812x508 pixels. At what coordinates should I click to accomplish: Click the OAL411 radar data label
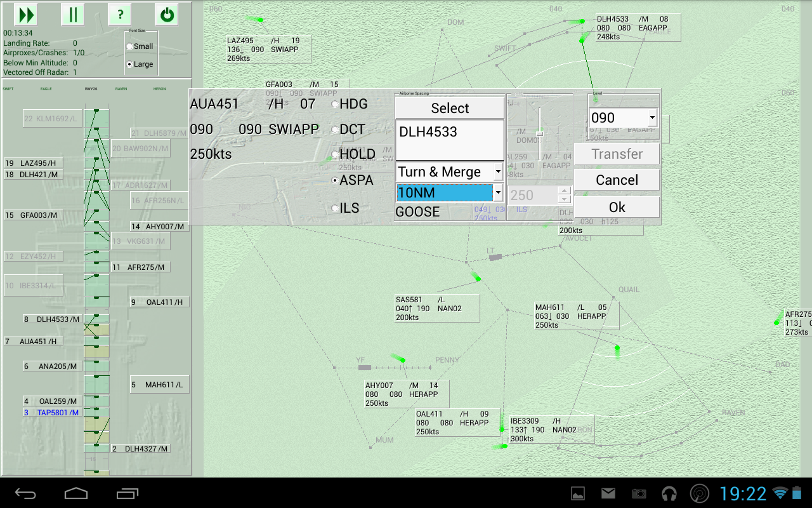pyautogui.click(x=457, y=422)
